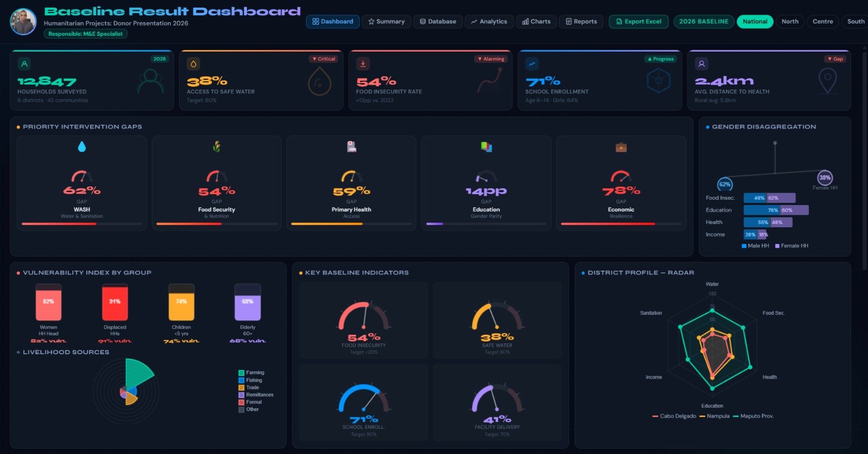This screenshot has width=868, height=454.
Task: Select the Centre region filter
Action: coord(822,22)
